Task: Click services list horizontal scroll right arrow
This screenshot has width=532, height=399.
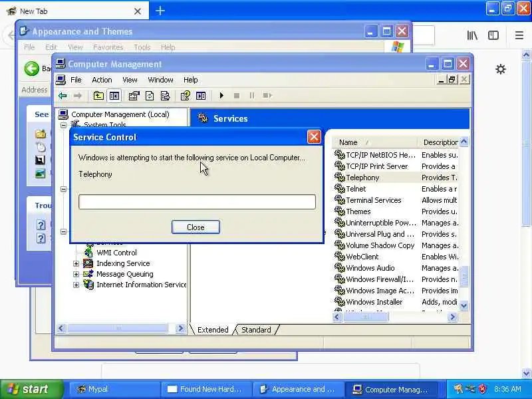Action: (x=452, y=317)
